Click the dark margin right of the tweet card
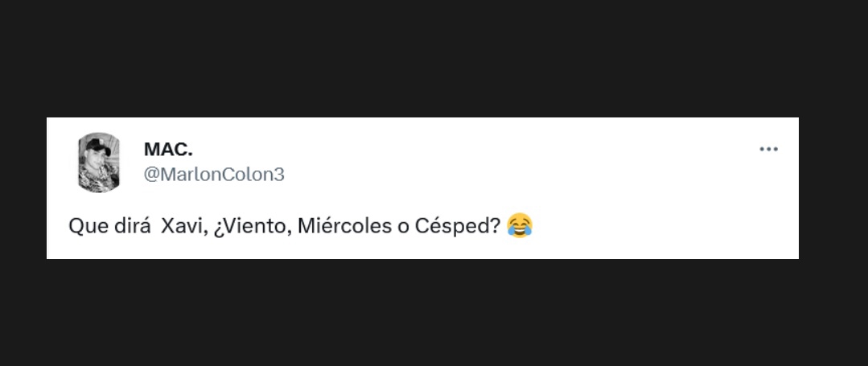 point(833,188)
